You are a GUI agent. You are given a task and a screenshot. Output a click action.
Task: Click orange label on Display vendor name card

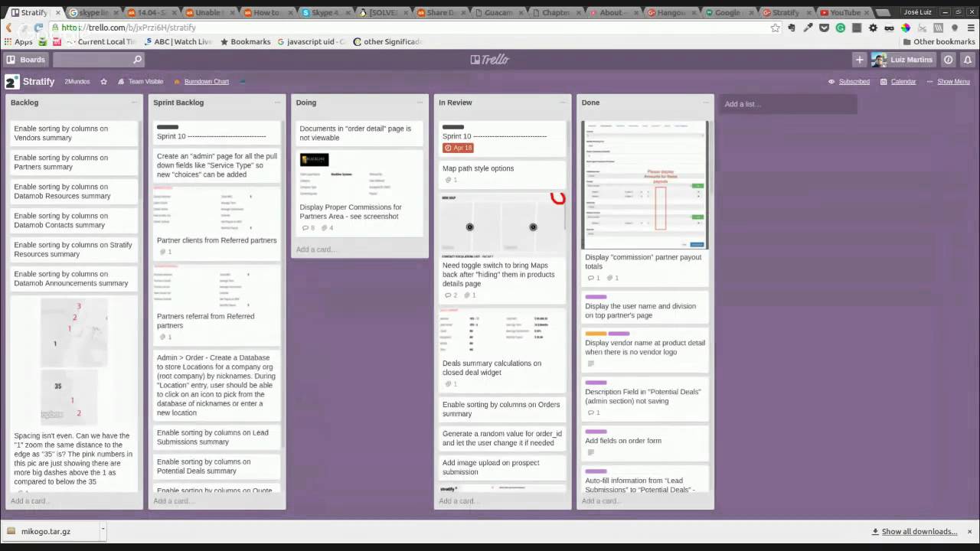596,334
